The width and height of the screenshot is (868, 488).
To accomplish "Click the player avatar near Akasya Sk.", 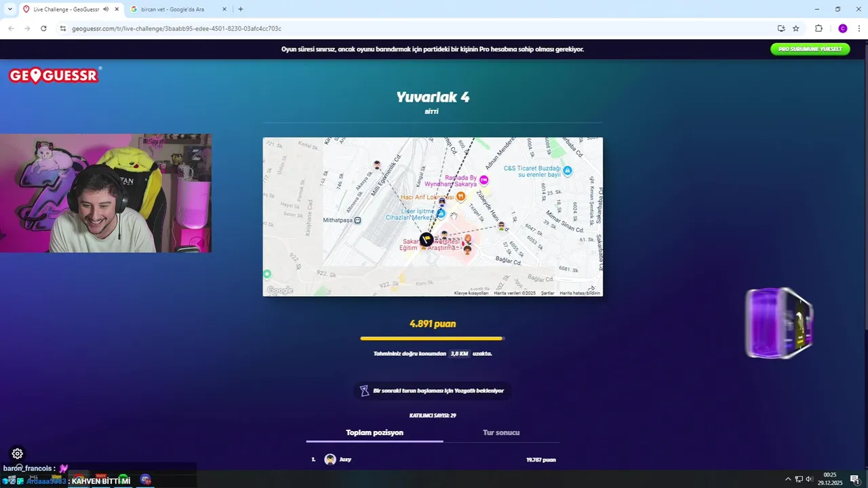I will point(377,165).
